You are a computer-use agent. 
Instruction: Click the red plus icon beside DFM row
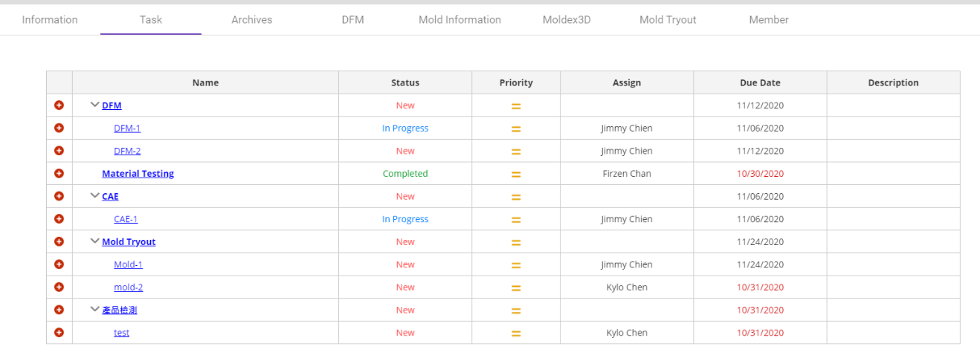pyautogui.click(x=59, y=105)
